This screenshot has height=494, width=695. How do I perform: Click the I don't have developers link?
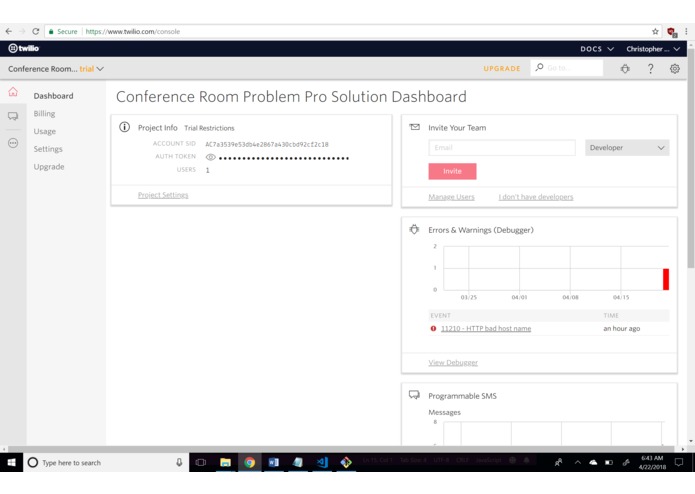[x=536, y=197]
